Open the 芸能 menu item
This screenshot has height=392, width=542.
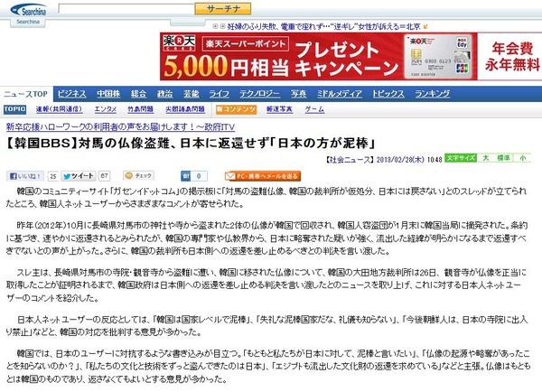click(x=191, y=94)
